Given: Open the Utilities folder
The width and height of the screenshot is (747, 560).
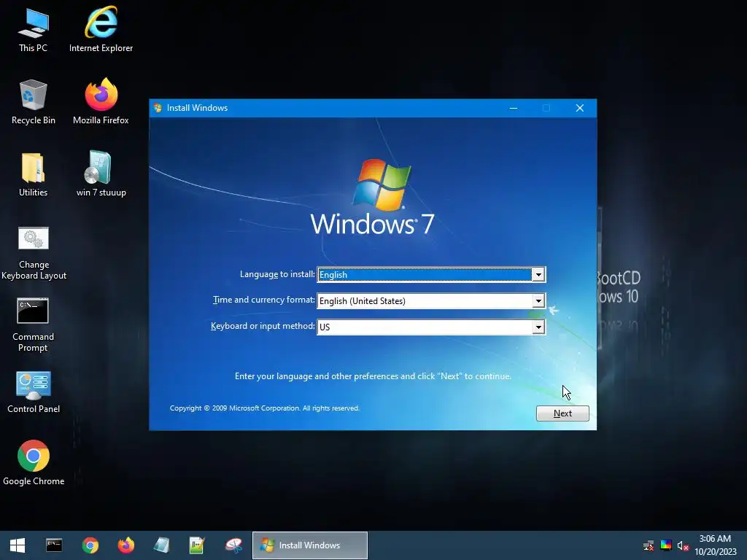Looking at the screenshot, I should point(34,174).
